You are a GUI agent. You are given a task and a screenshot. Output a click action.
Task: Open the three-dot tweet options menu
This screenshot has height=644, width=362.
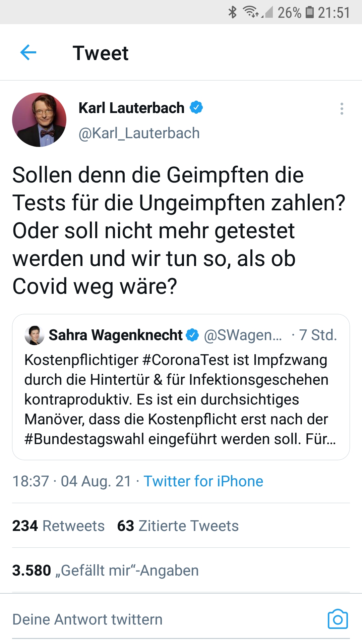(x=342, y=109)
